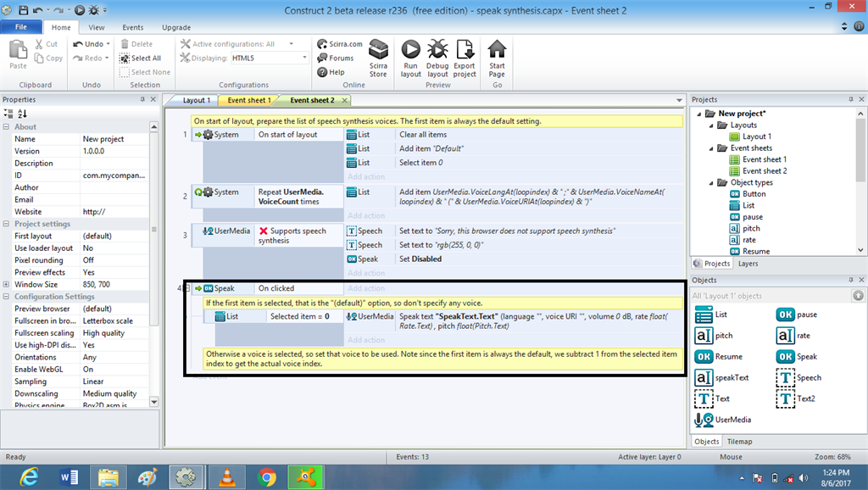Switch to the Upgrade ribbon tab
This screenshot has height=490, width=868.
click(x=176, y=27)
